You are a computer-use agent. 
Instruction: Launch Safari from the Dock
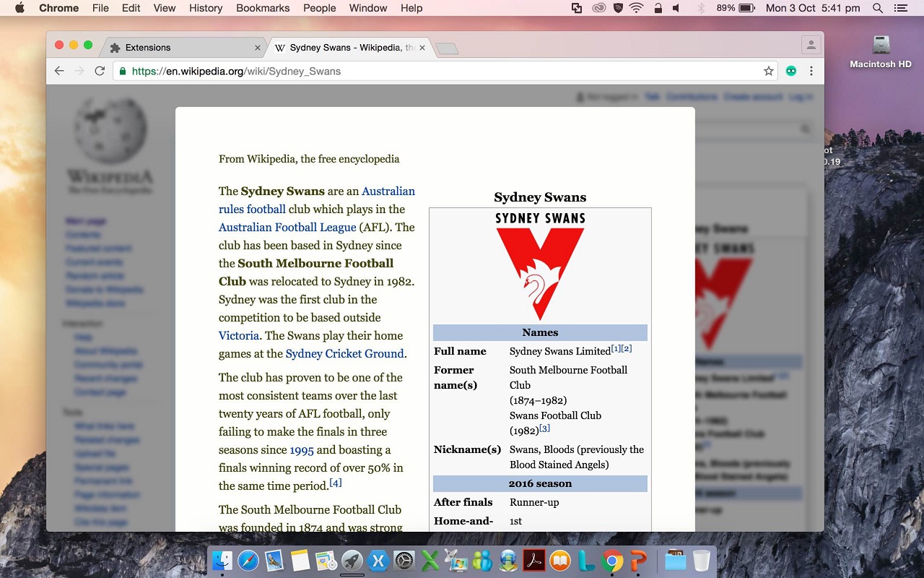[248, 561]
